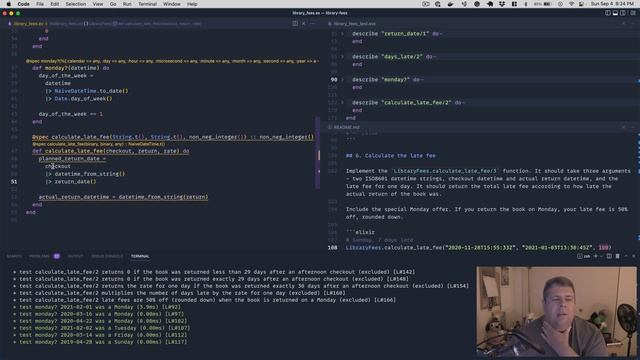The height and width of the screenshot is (360, 640).
Task: Toggle primary sidebar layout icon in title bar
Action: click(x=608, y=13)
